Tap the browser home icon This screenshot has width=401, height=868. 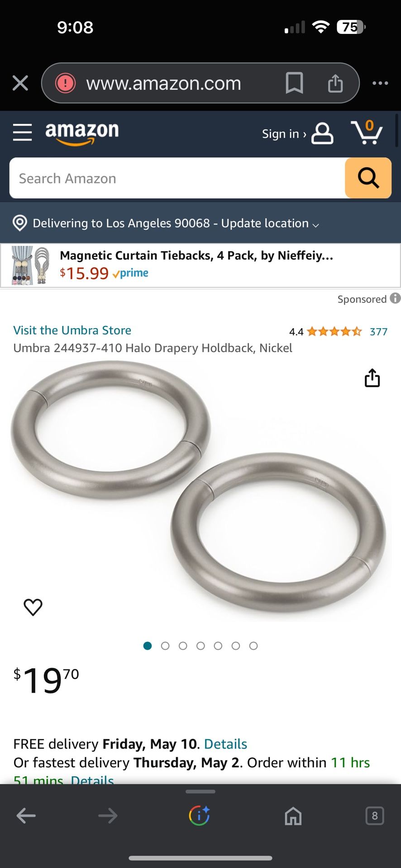pos(293,816)
